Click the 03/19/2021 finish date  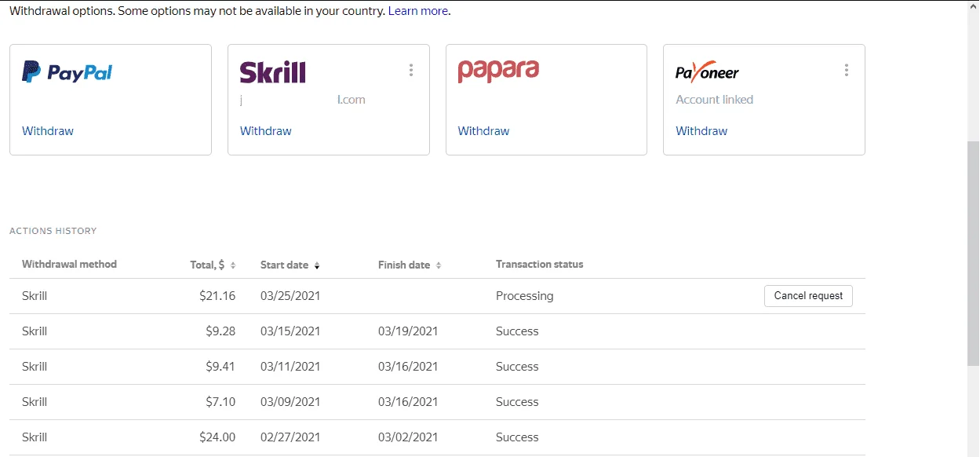[408, 331]
